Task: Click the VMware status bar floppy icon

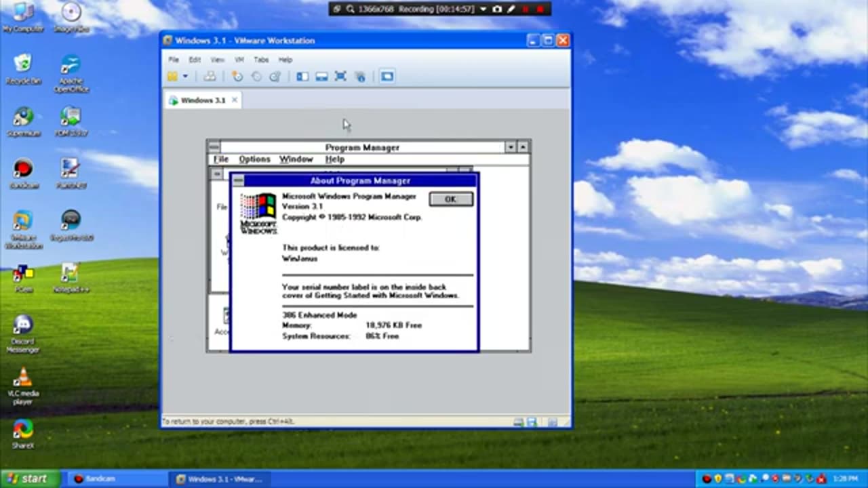Action: [x=532, y=422]
